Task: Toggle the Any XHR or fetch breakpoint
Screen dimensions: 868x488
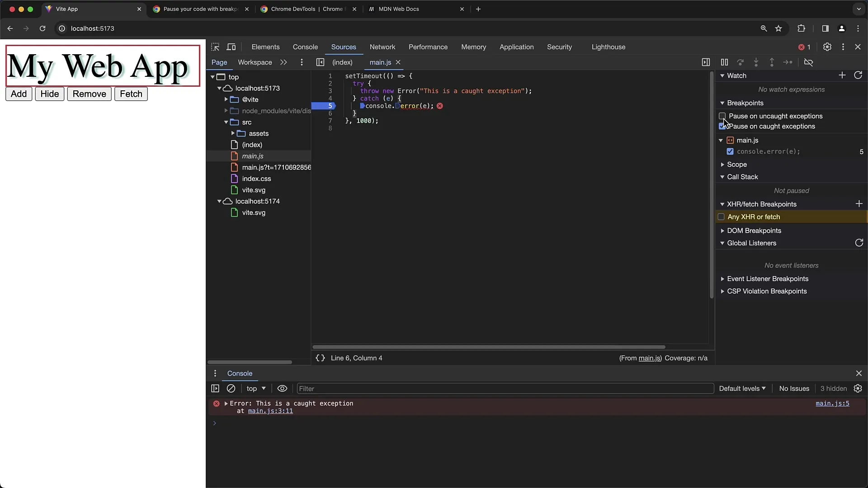Action: (x=722, y=216)
